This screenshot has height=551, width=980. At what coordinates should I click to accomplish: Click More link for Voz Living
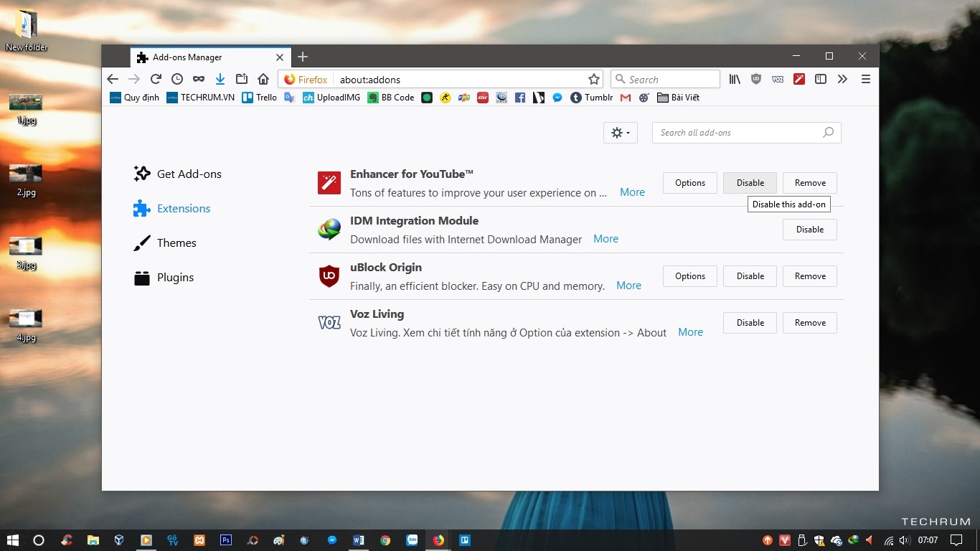tap(690, 332)
